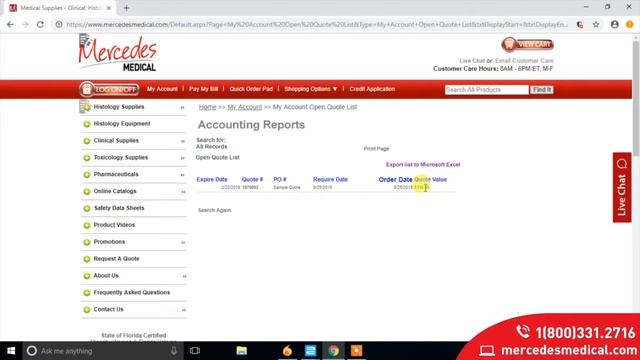
Task: Click the browser address bar URL
Action: click(317, 24)
